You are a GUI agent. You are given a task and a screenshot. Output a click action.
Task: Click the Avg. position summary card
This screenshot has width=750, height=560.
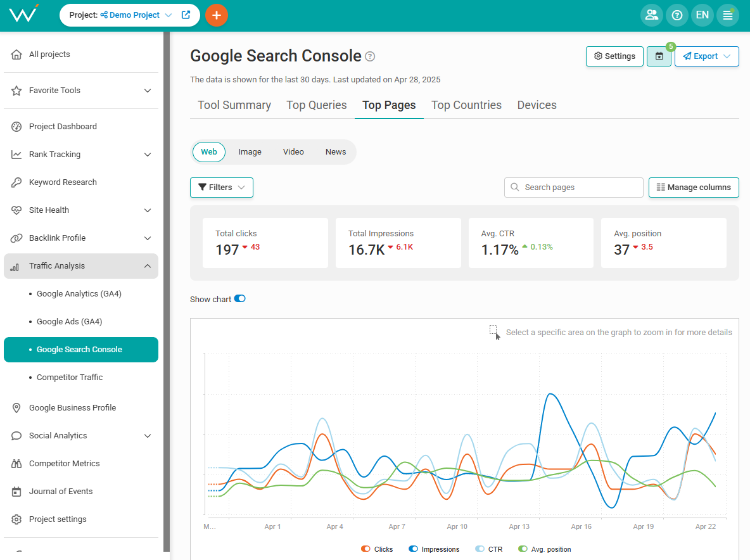[x=664, y=243]
